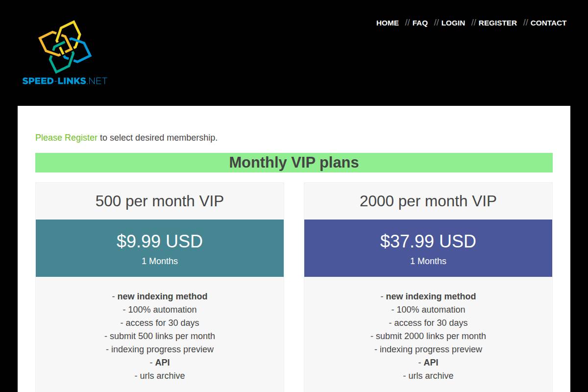The width and height of the screenshot is (588, 392).
Task: Open the LOGIN page from navigation
Action: tap(453, 23)
